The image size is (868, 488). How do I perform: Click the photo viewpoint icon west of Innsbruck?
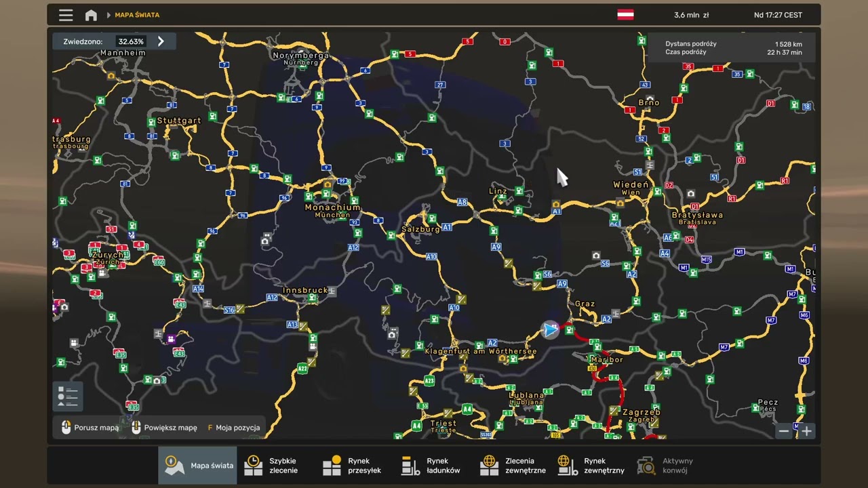click(x=266, y=241)
